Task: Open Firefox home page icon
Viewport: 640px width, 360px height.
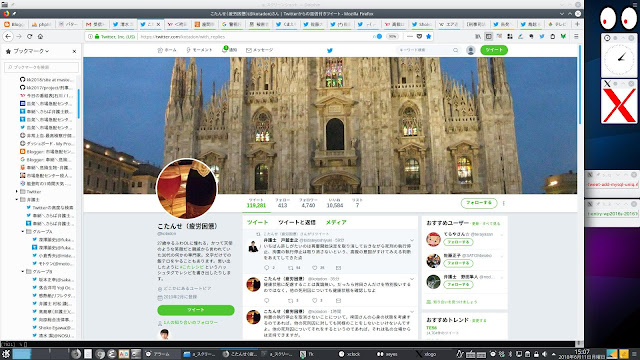Action: click(x=40, y=36)
